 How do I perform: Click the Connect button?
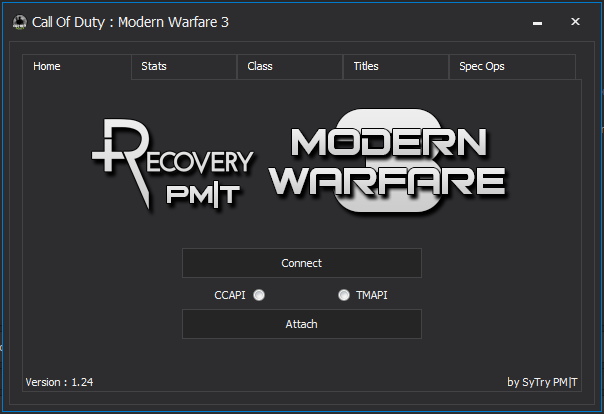[x=302, y=263]
